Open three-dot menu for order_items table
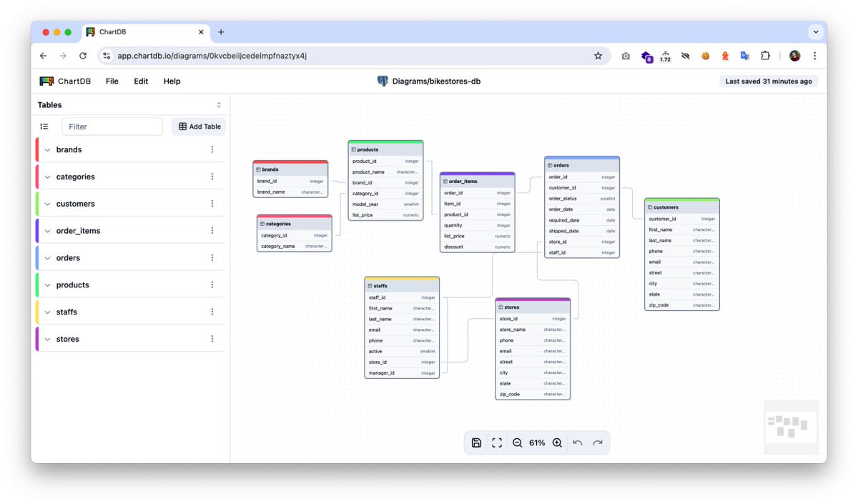 point(212,231)
